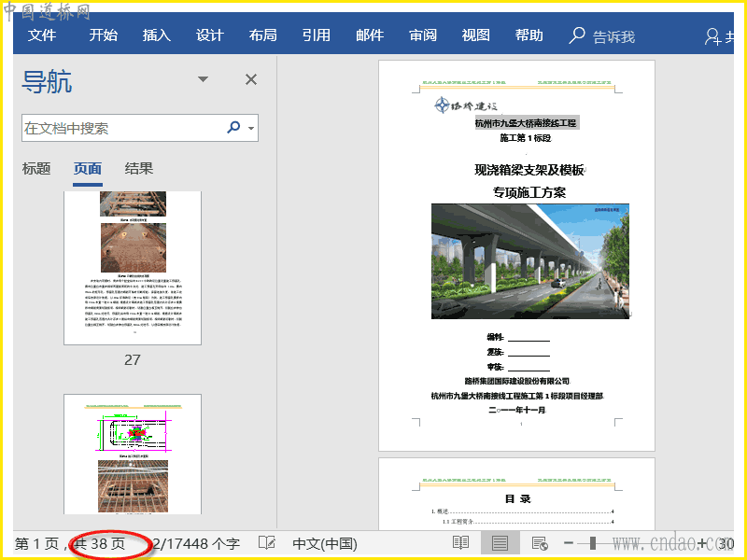Viewport: 747px width, 560px height.
Task: Click the zoom out minus button
Action: point(569,543)
